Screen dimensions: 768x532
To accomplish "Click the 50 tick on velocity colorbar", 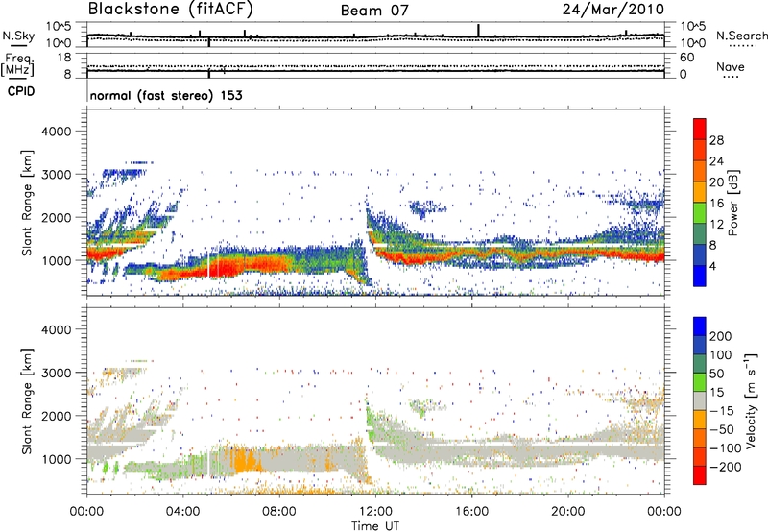I will tap(716, 374).
